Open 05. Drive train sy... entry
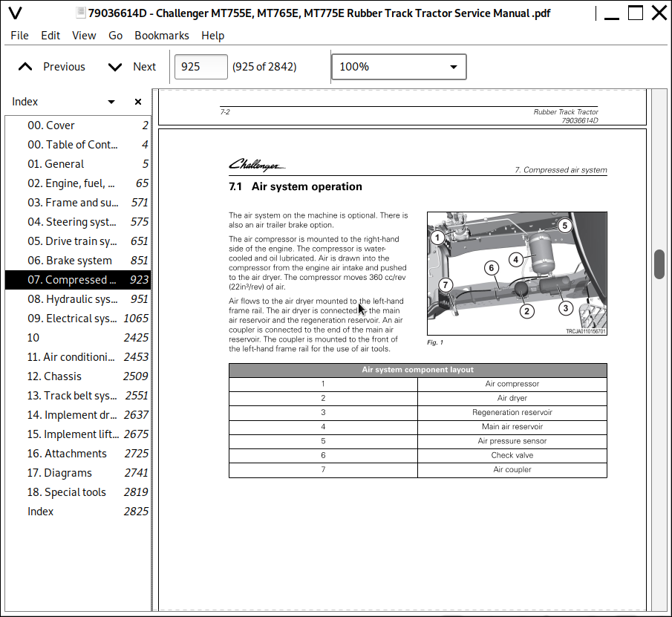 pyautogui.click(x=78, y=241)
